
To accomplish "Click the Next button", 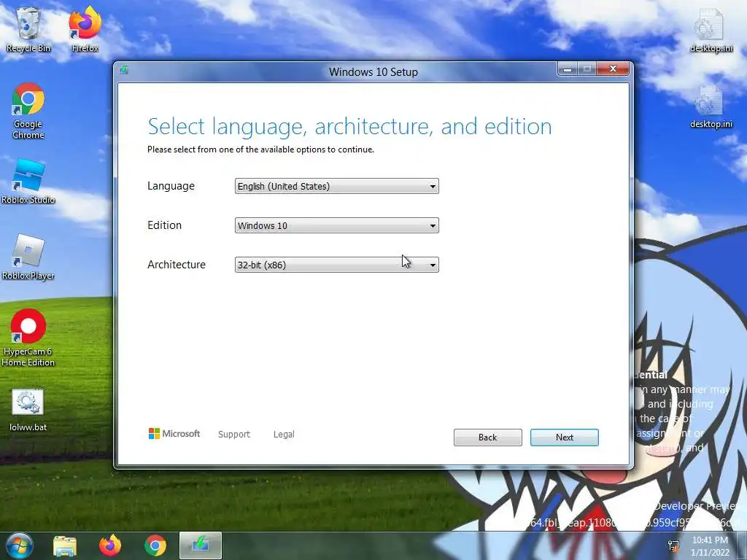I will coord(564,437).
